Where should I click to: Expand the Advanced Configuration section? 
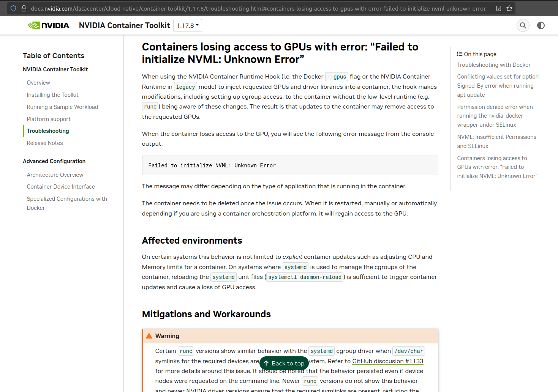pyautogui.click(x=54, y=161)
